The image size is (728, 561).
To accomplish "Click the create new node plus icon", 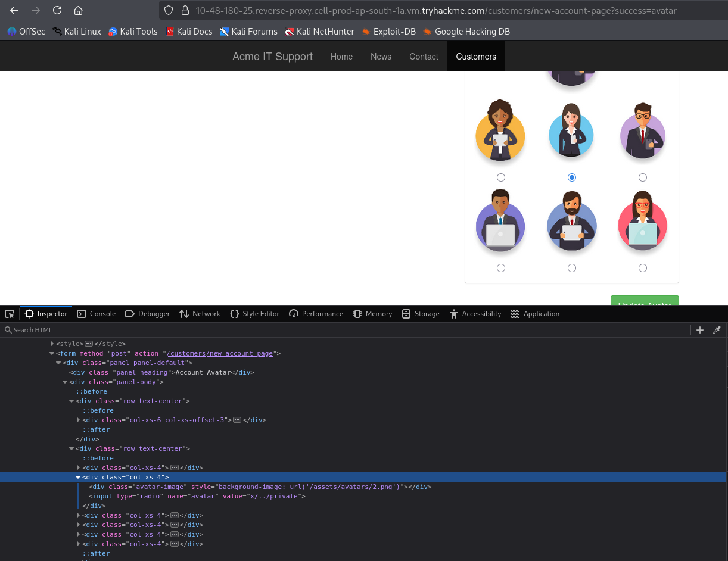I will (x=700, y=329).
